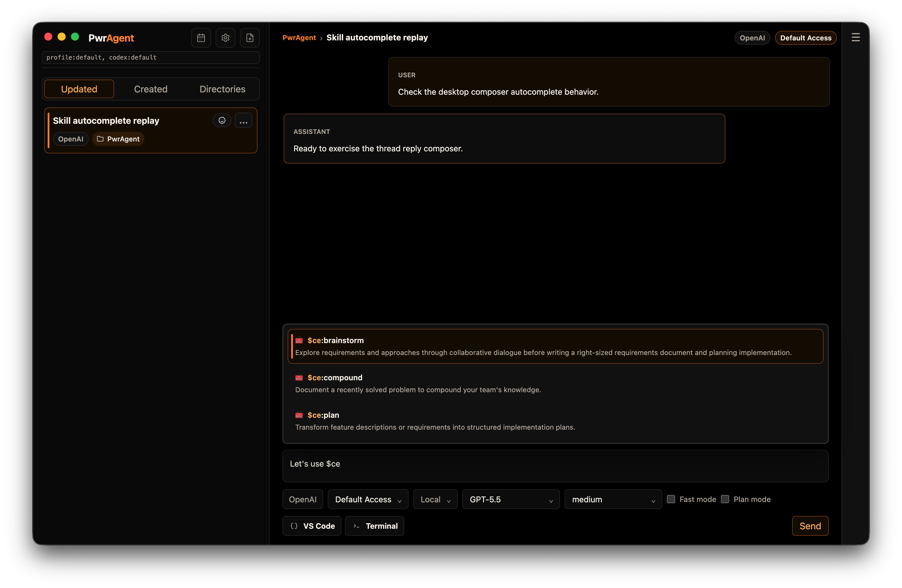Click toolbox icon beside $ce:compound
Viewport: 902px width, 588px height.
pyautogui.click(x=299, y=377)
